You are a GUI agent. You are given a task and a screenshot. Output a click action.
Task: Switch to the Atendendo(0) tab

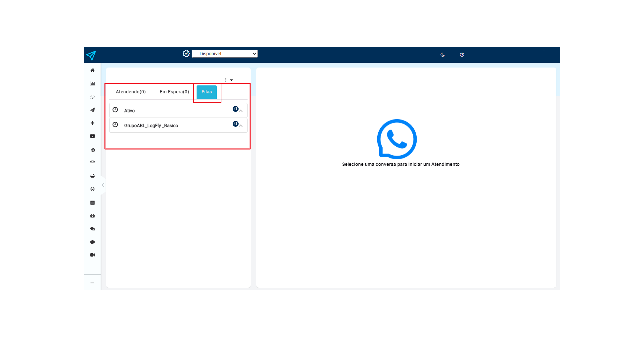131,92
